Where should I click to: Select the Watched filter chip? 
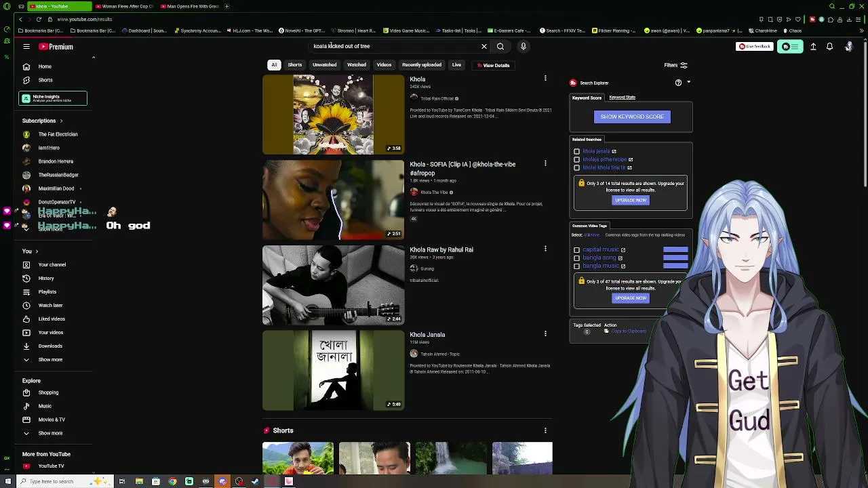click(x=357, y=65)
